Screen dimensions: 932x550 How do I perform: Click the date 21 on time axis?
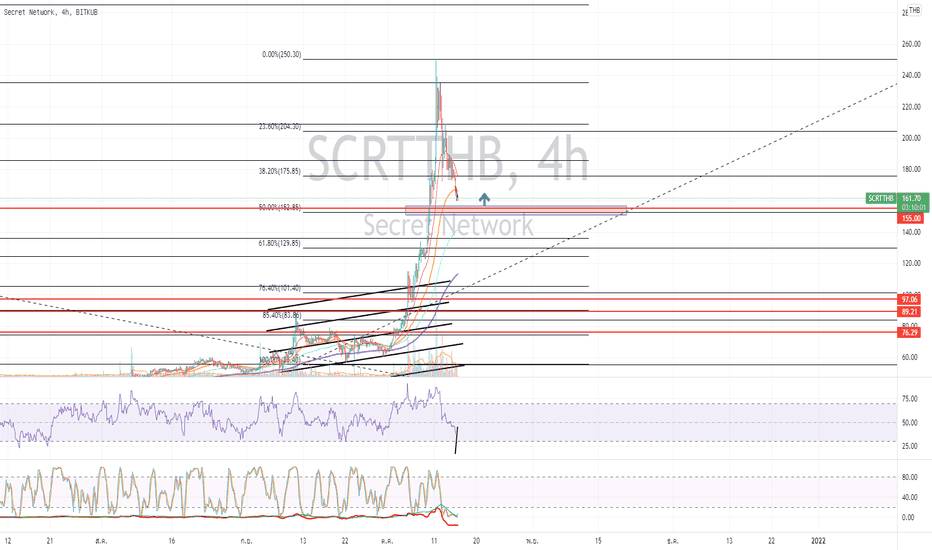tap(50, 541)
